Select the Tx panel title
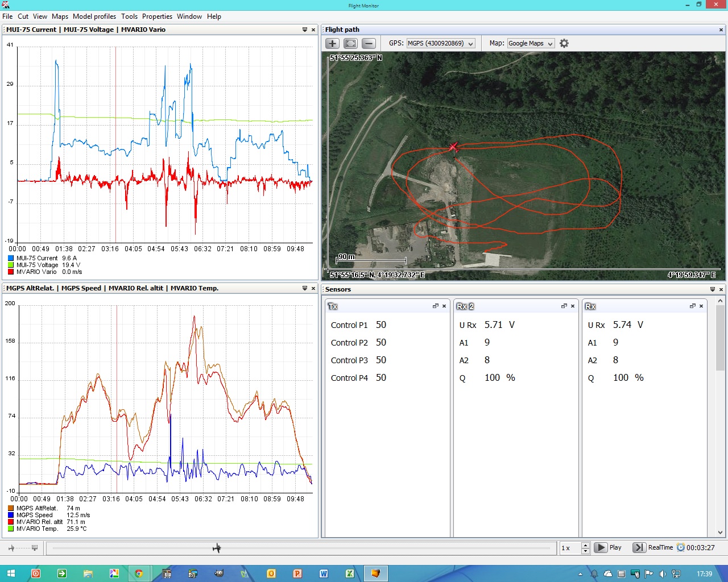The width and height of the screenshot is (728, 582). pos(333,306)
